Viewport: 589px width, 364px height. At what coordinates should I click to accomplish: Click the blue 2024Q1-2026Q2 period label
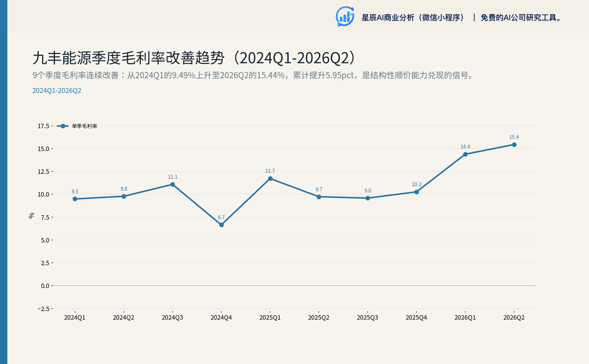pyautogui.click(x=57, y=90)
